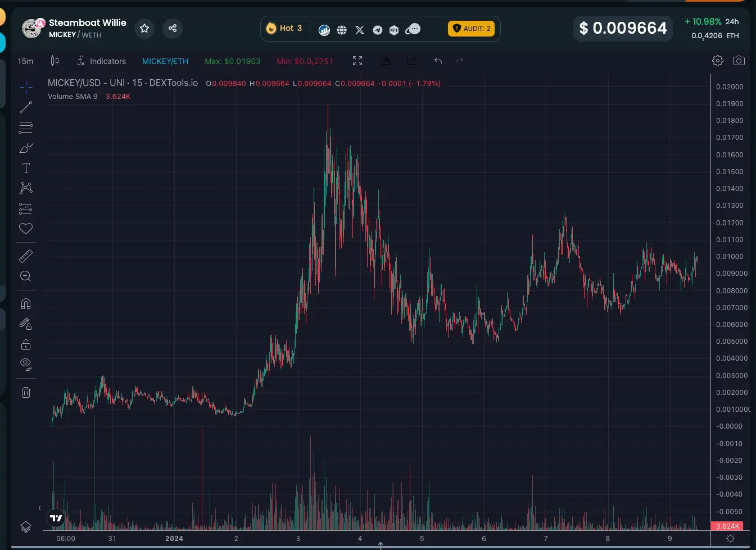Screen dimensions: 756x550
Task: Toggle magnet mode for drawings
Action: (26, 304)
